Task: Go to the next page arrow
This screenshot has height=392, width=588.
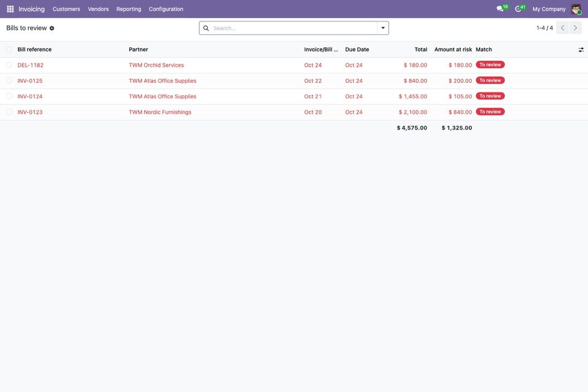Action: click(x=575, y=28)
